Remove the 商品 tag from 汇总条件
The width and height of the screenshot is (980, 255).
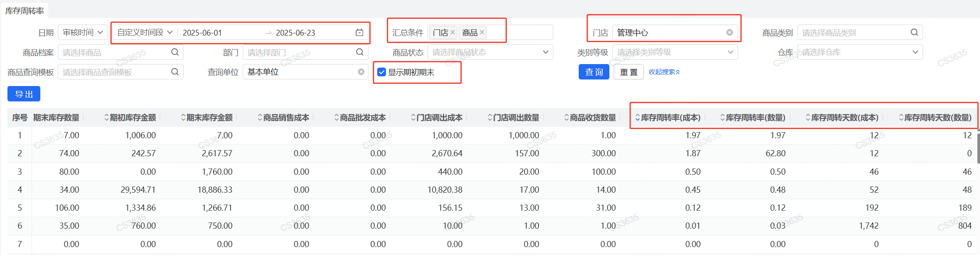click(482, 32)
